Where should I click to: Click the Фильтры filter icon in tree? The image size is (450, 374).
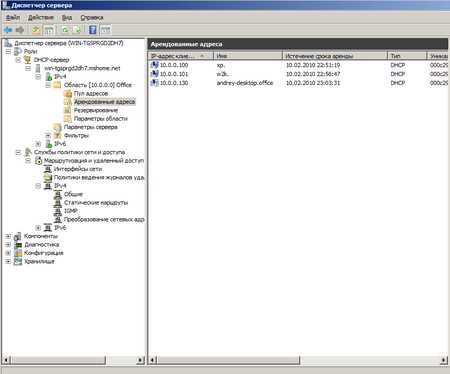(58, 135)
